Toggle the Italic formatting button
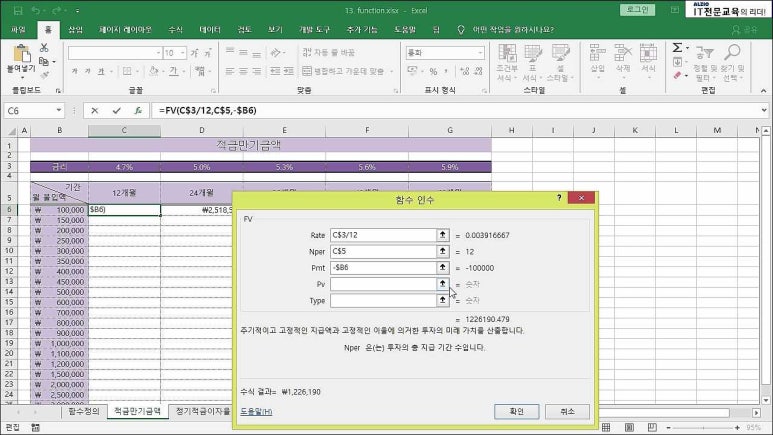 point(87,72)
